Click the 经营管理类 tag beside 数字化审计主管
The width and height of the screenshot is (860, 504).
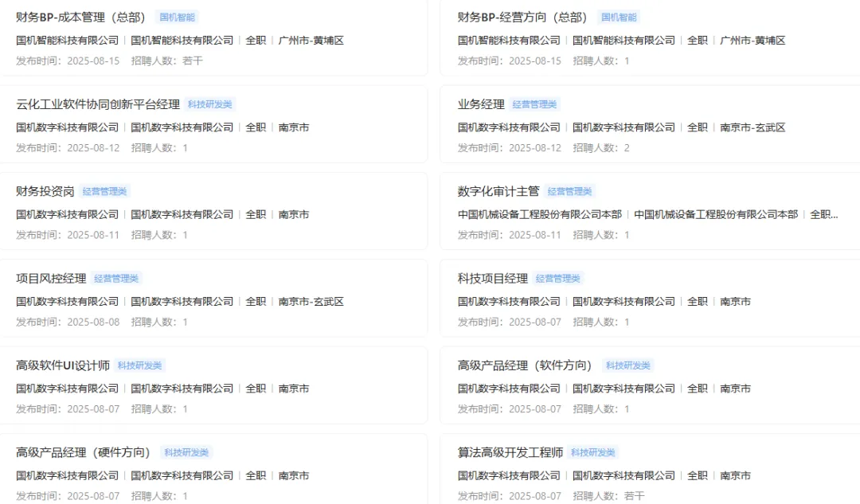pos(569,191)
